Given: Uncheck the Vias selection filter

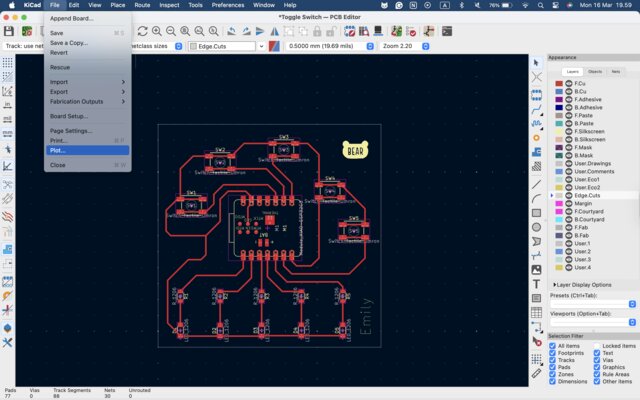Looking at the screenshot, I should 597,360.
